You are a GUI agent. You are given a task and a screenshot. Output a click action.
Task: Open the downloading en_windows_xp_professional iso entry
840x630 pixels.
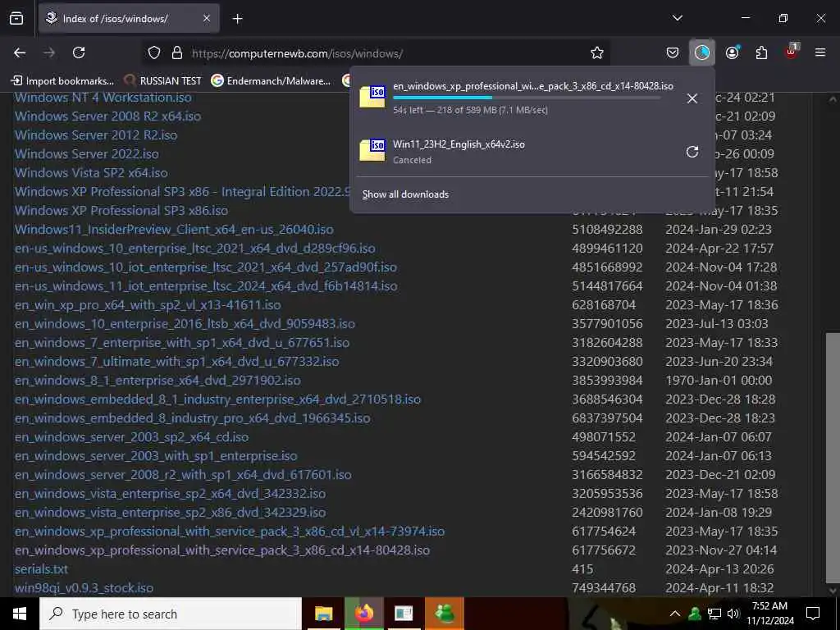click(514, 98)
